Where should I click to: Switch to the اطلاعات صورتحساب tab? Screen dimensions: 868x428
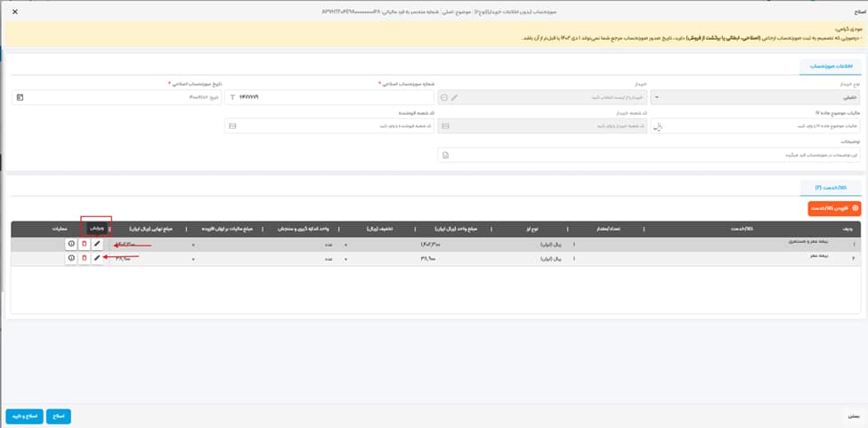[x=831, y=67]
